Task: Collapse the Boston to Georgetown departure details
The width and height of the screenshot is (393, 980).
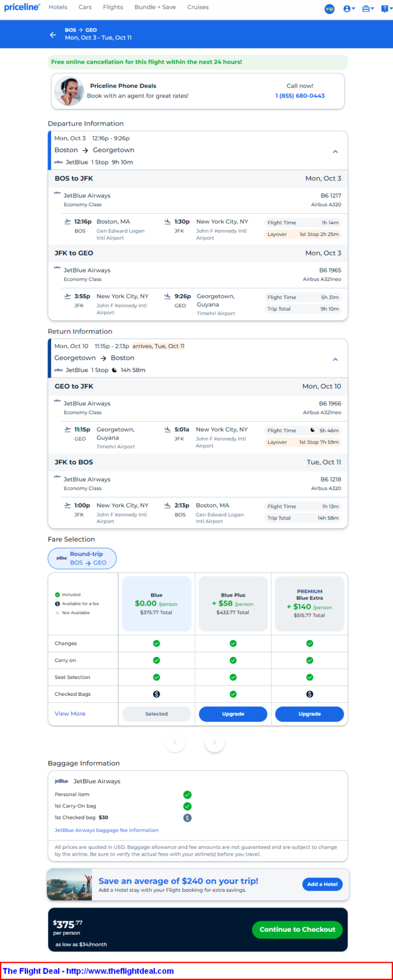Action: 336,151
